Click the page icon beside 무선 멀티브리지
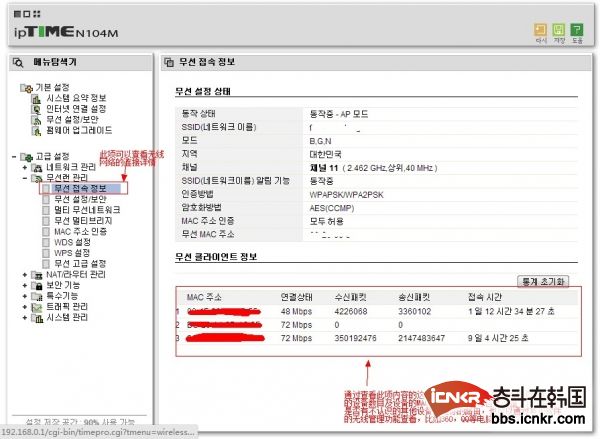 (46, 221)
